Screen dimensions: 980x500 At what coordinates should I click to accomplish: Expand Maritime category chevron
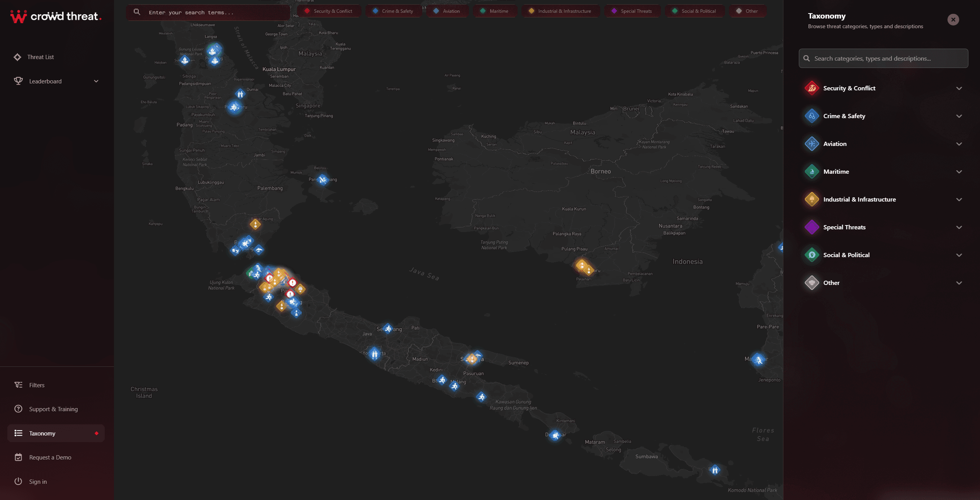(959, 172)
